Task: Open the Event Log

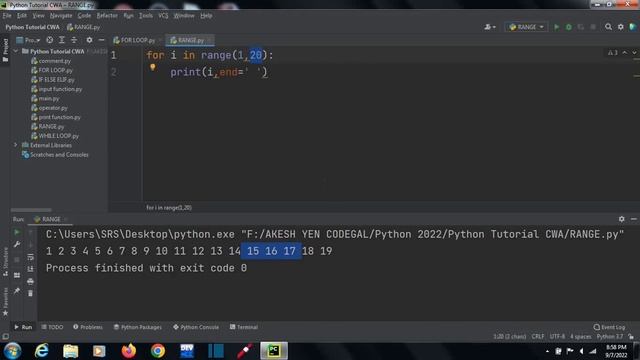Action: [x=609, y=327]
